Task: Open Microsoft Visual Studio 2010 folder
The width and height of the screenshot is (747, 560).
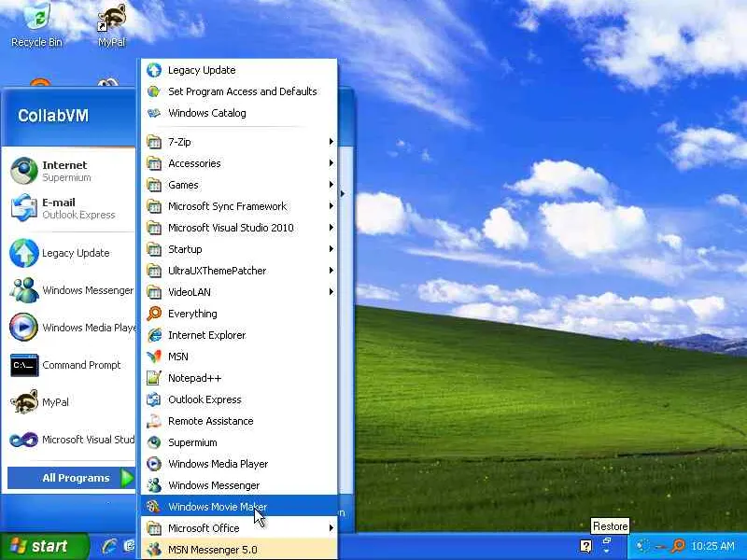Action: click(239, 228)
